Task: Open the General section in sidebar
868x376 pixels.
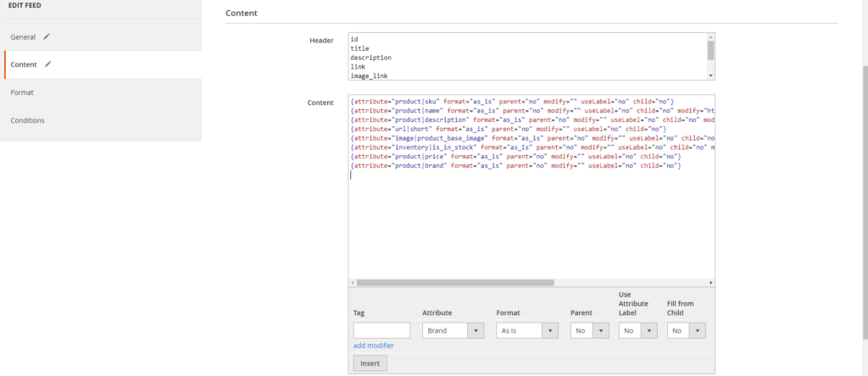Action: tap(24, 37)
